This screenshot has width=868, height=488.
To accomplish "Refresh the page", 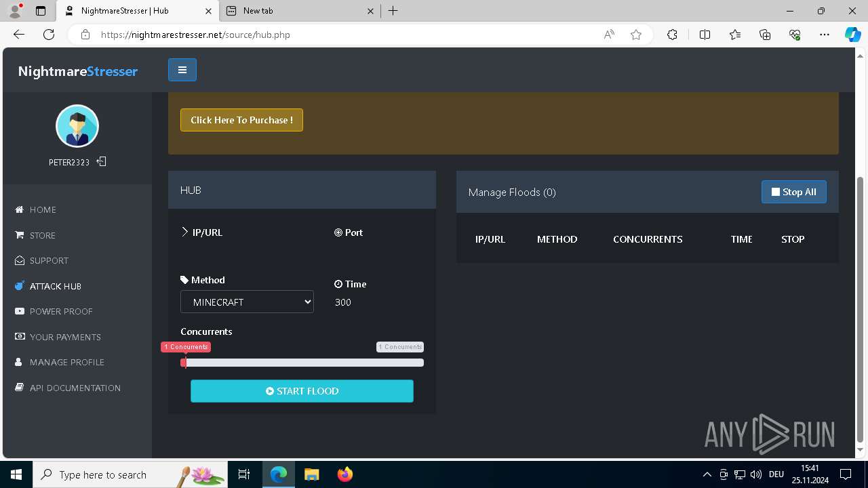I will pyautogui.click(x=49, y=35).
